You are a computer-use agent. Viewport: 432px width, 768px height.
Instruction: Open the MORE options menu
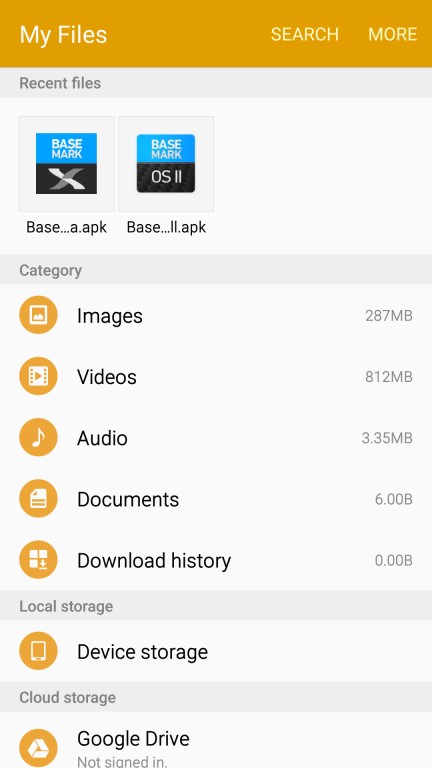392,34
